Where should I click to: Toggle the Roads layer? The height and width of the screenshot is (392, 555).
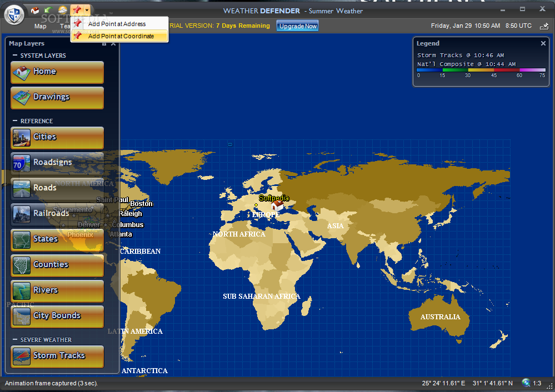click(x=57, y=189)
